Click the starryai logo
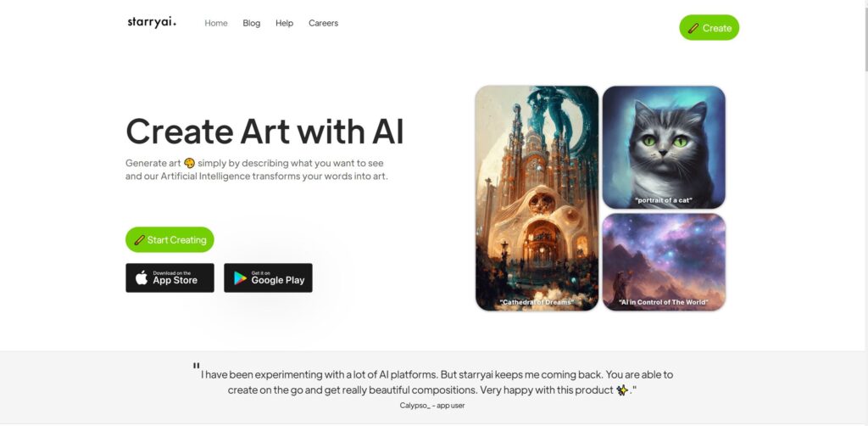The image size is (868, 426). (x=152, y=23)
